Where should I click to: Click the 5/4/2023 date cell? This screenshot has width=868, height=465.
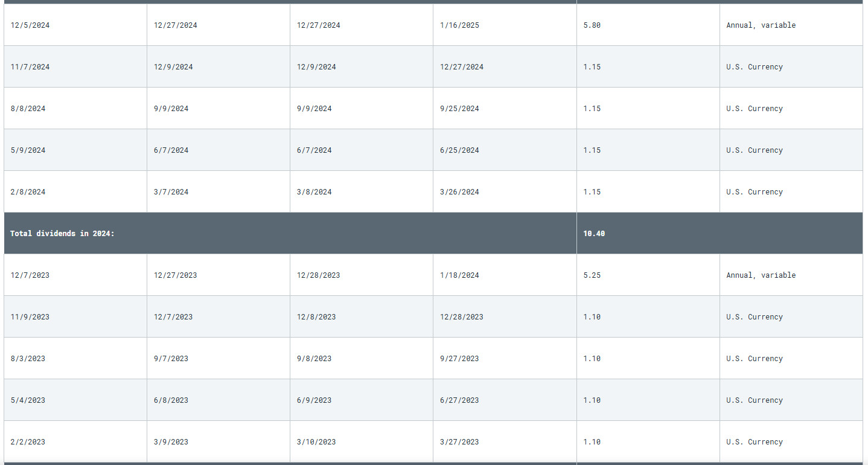(x=28, y=400)
